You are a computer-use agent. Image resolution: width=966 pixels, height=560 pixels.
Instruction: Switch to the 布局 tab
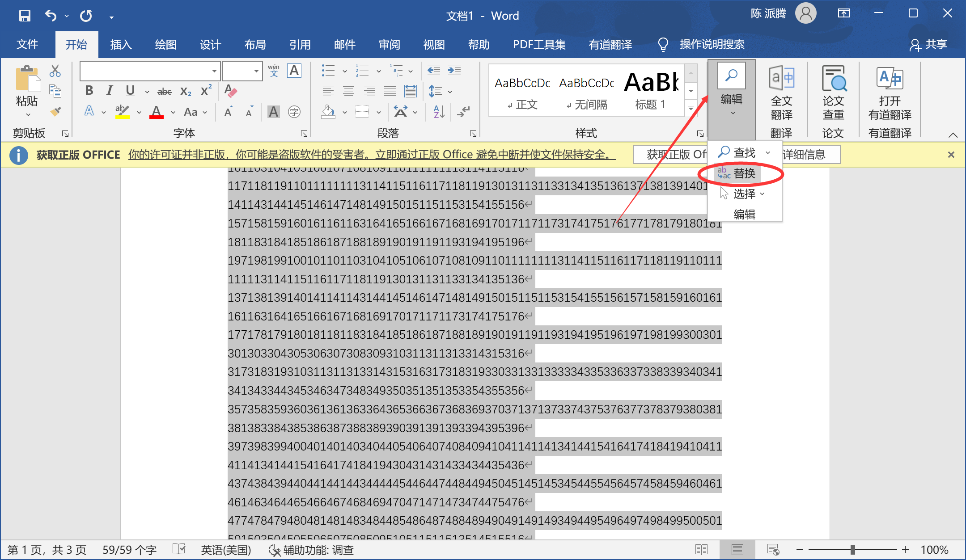(x=255, y=44)
